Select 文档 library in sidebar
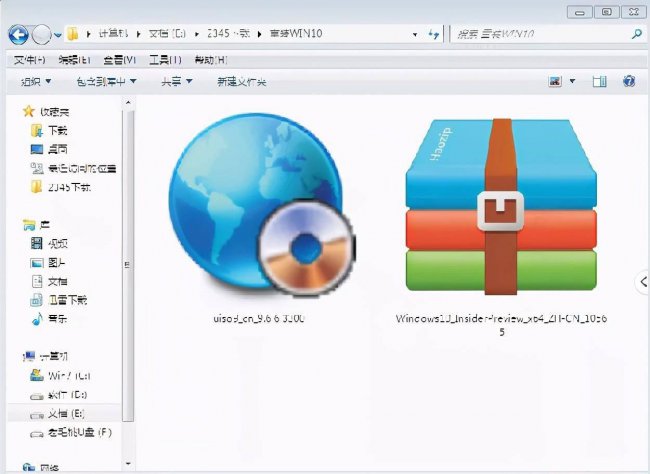 [49, 281]
